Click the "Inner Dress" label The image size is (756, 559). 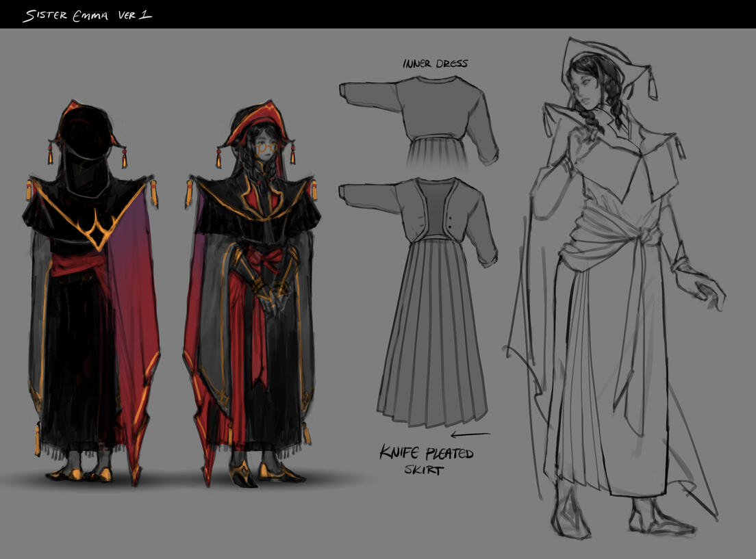(435, 64)
